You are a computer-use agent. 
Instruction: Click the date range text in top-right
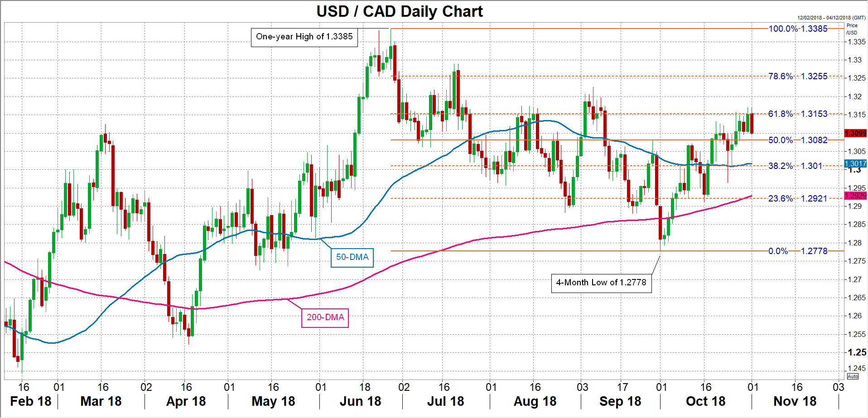[x=831, y=18]
